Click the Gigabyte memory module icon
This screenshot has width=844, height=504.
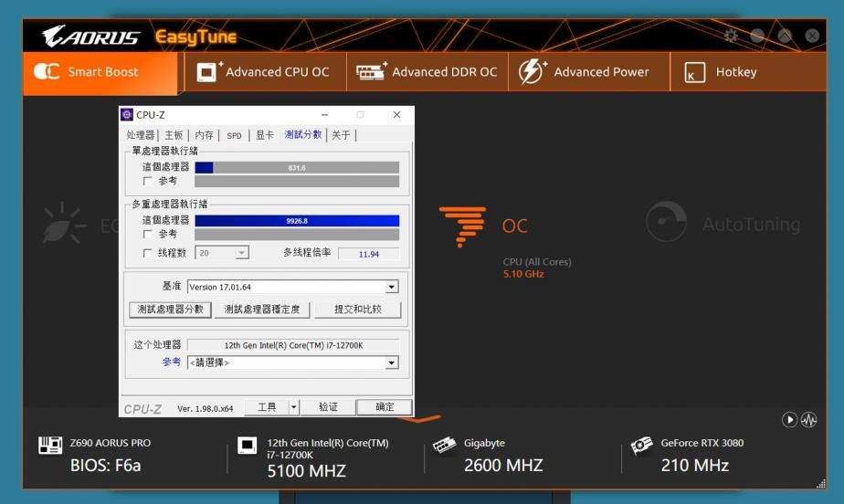445,446
